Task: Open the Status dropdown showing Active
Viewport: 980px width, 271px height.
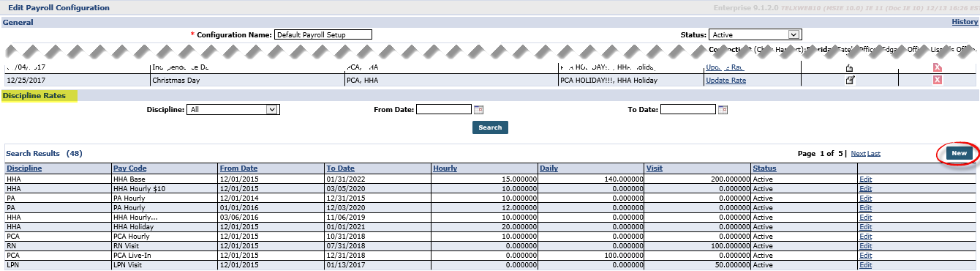Action: [x=755, y=34]
